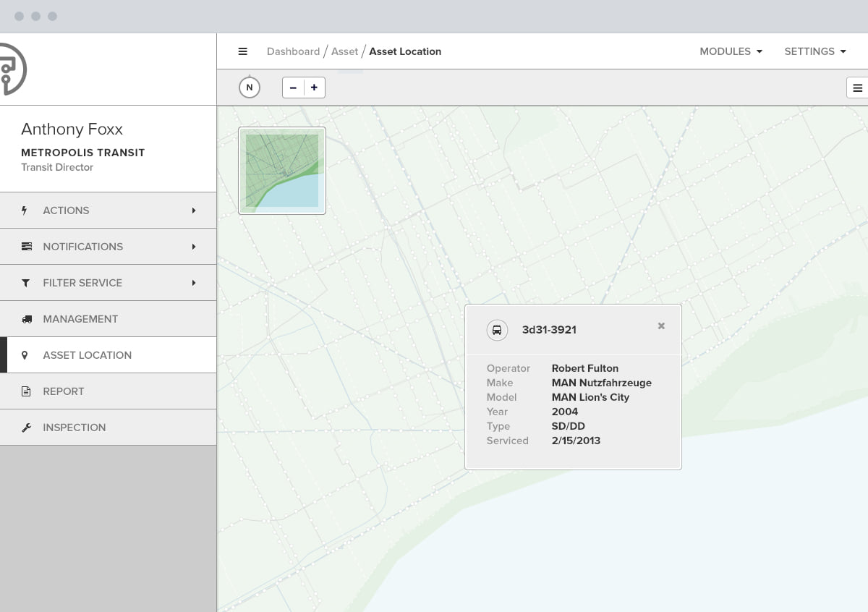Image resolution: width=868 pixels, height=612 pixels.
Task: Click the Notifications list icon
Action: tap(27, 247)
